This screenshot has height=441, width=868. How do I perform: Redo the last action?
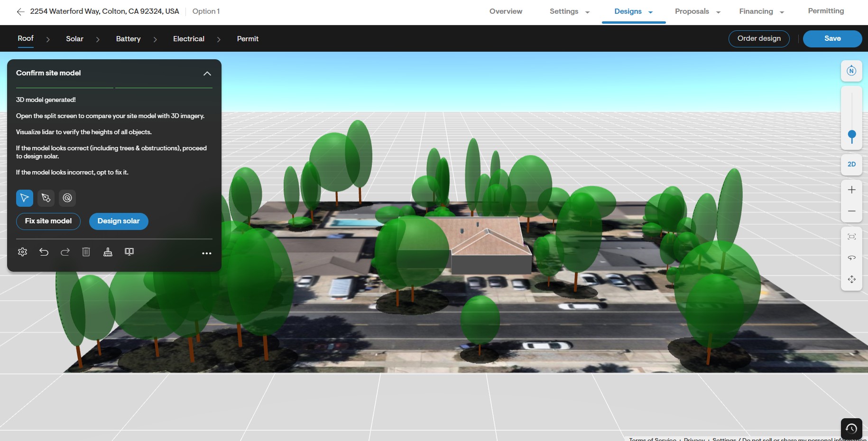(x=65, y=252)
